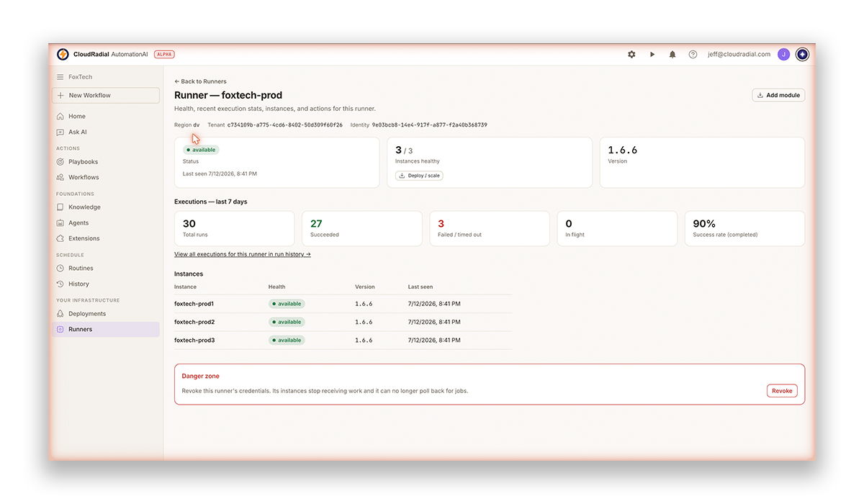864x504 pixels.
Task: Go to Workflows in sidebar
Action: point(84,177)
